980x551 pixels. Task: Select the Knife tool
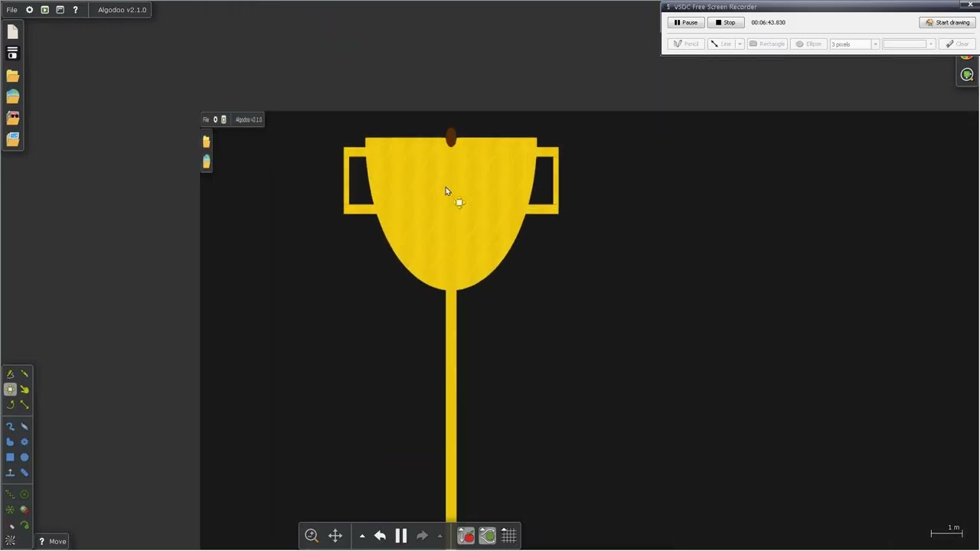click(x=24, y=374)
